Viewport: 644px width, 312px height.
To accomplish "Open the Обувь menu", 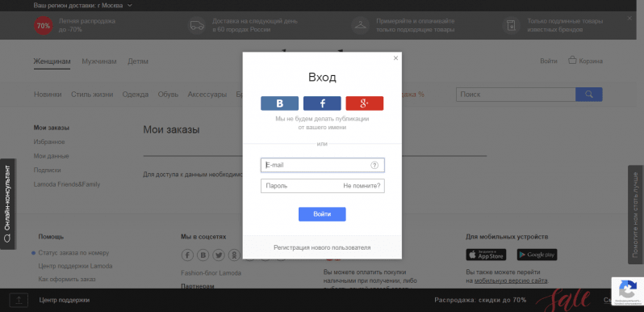I will click(168, 95).
